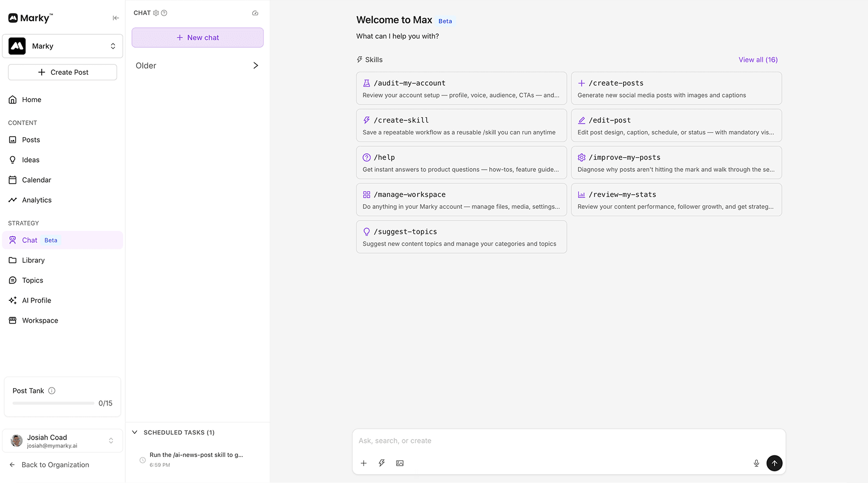Click View all (16) skills link
The height and width of the screenshot is (483, 868).
(x=758, y=60)
